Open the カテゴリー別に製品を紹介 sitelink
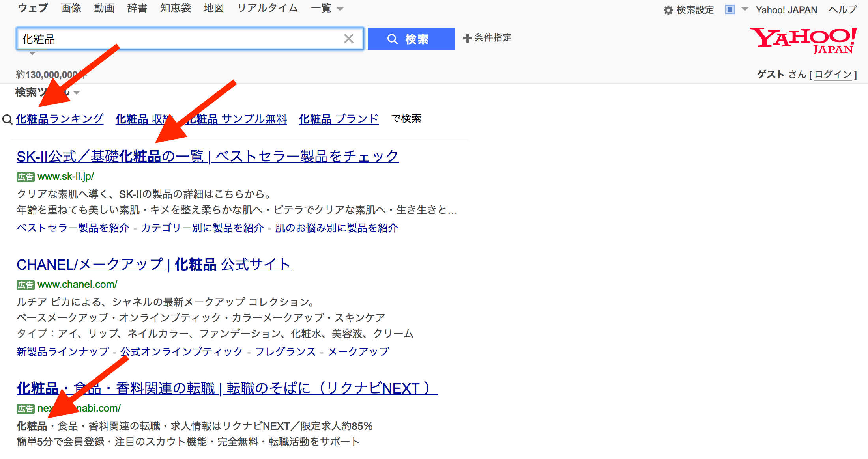Screen dimensions: 868x459 (202, 228)
